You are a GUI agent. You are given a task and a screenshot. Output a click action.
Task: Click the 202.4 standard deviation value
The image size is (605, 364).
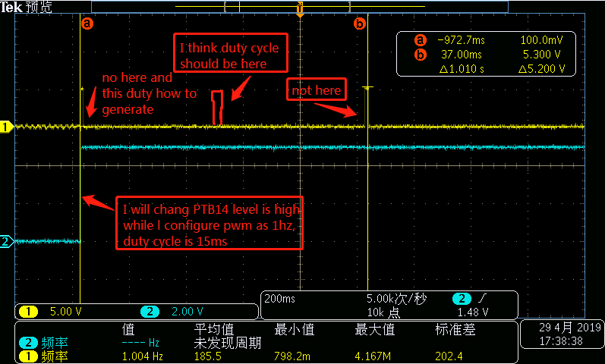449,356
